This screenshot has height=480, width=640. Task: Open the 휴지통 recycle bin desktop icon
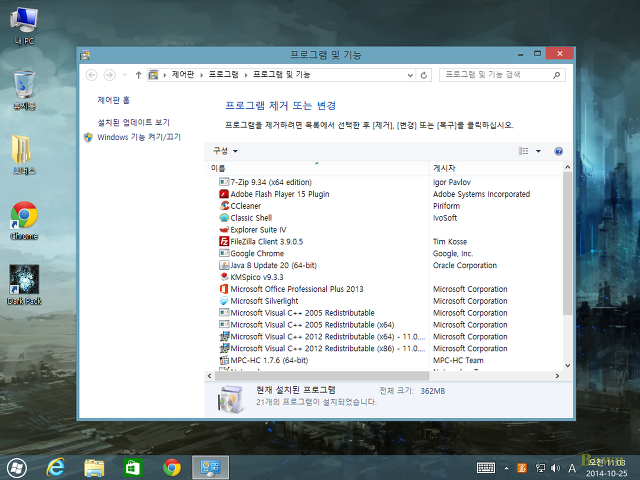coord(24,90)
